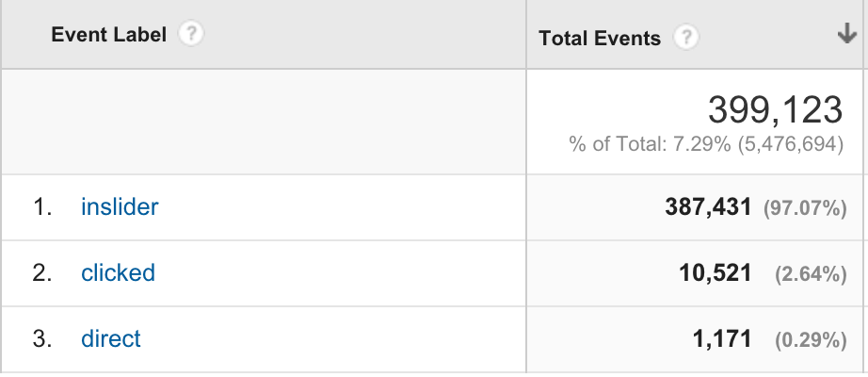Select the % of Total 7.29% text
Image resolution: width=868 pixels, height=377 pixels.
pyautogui.click(x=650, y=144)
